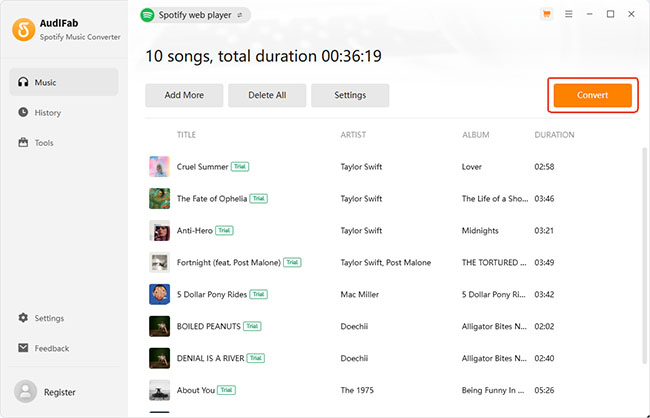This screenshot has width=650, height=418.
Task: Click the duration 05:26
Action: [x=544, y=390]
